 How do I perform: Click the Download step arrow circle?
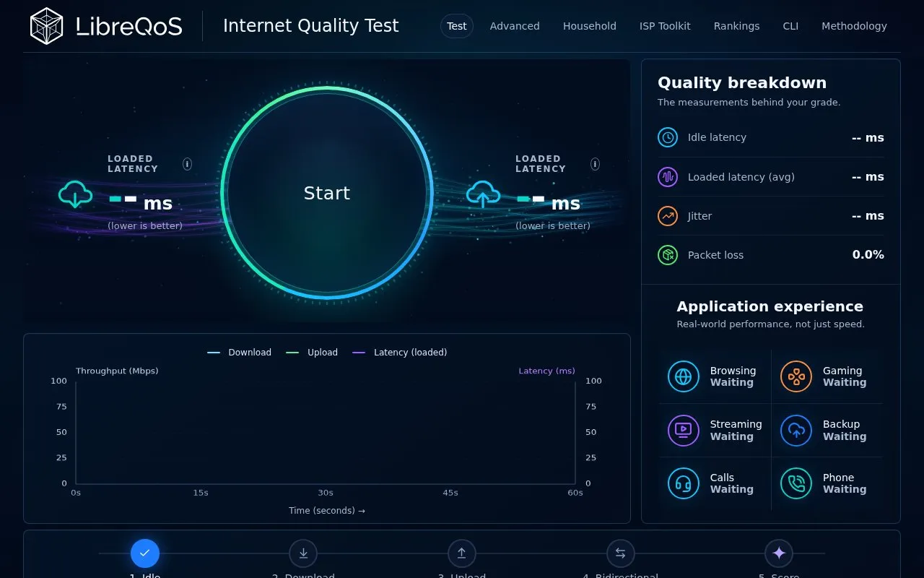303,553
